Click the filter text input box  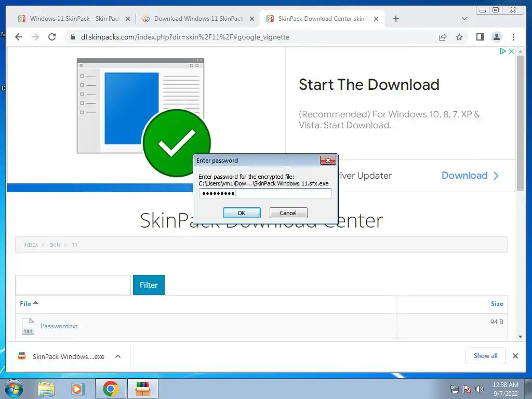click(x=73, y=285)
